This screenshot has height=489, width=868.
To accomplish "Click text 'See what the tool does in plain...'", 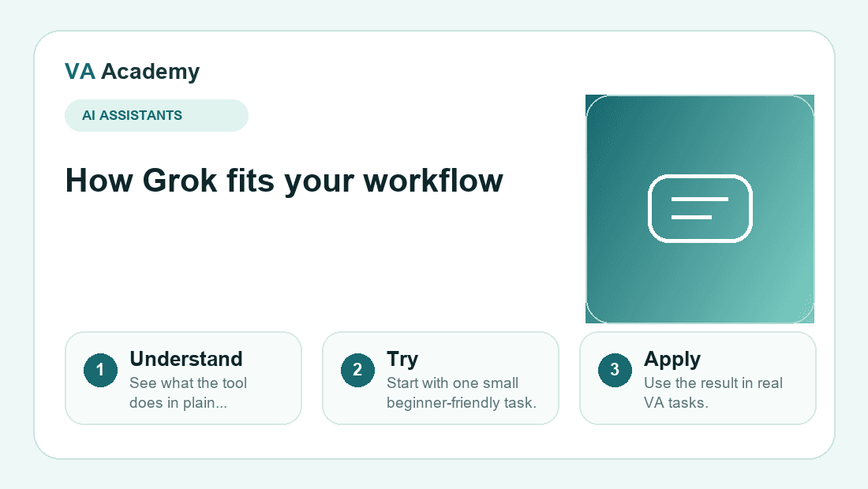I will tap(189, 393).
